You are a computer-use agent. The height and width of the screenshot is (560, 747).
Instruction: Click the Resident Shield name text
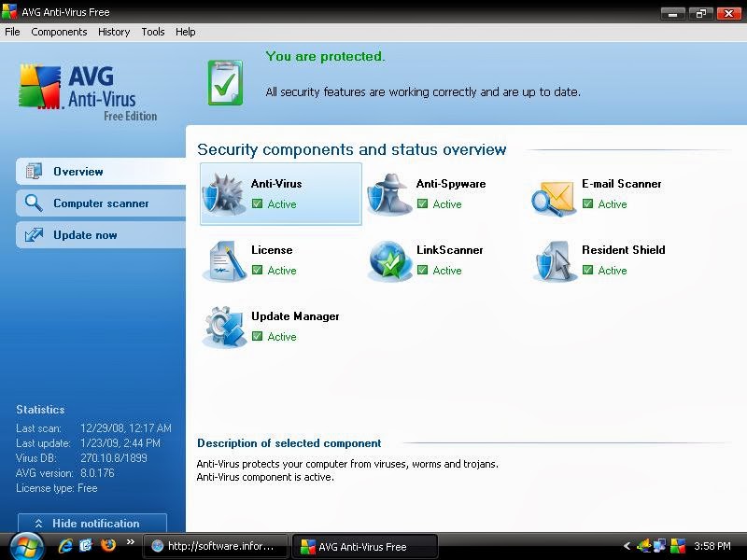coord(624,249)
